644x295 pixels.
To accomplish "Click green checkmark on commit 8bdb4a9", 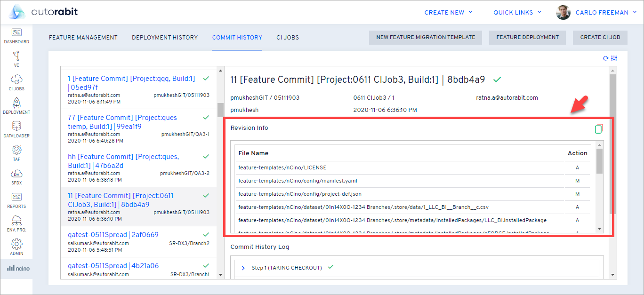I will 497,79.
